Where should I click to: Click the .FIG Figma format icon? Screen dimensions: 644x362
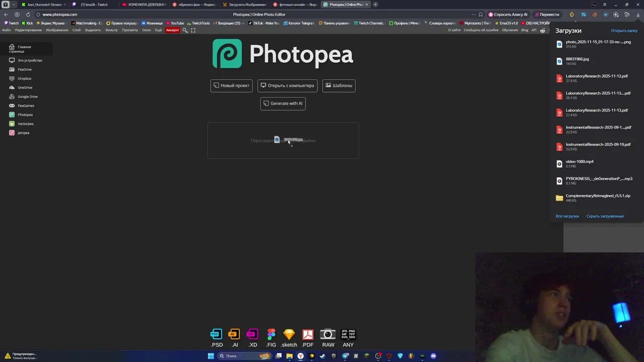pos(271,338)
